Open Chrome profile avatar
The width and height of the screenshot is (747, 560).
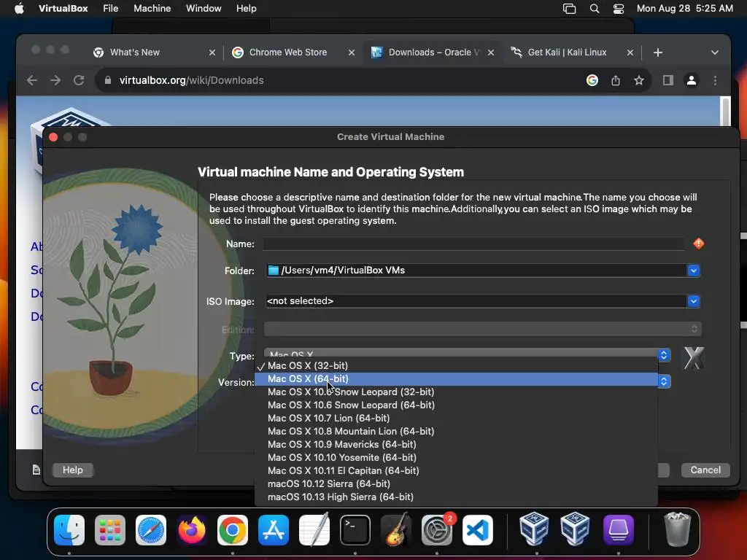692,80
